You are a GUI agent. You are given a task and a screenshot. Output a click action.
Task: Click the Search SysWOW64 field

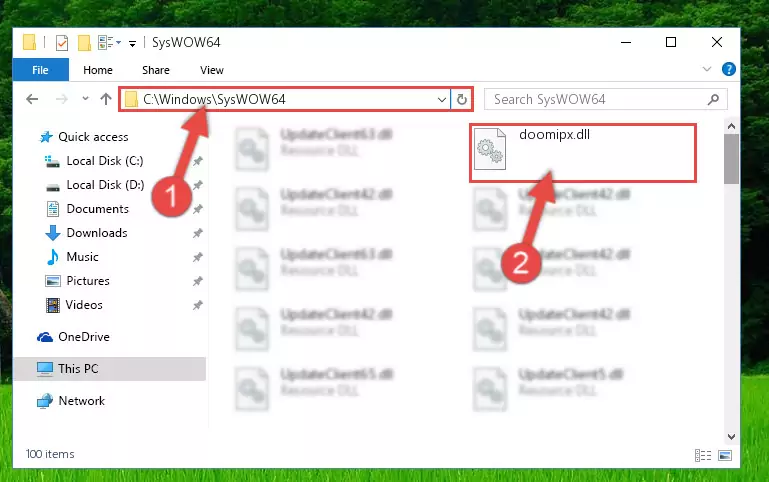[606, 100]
